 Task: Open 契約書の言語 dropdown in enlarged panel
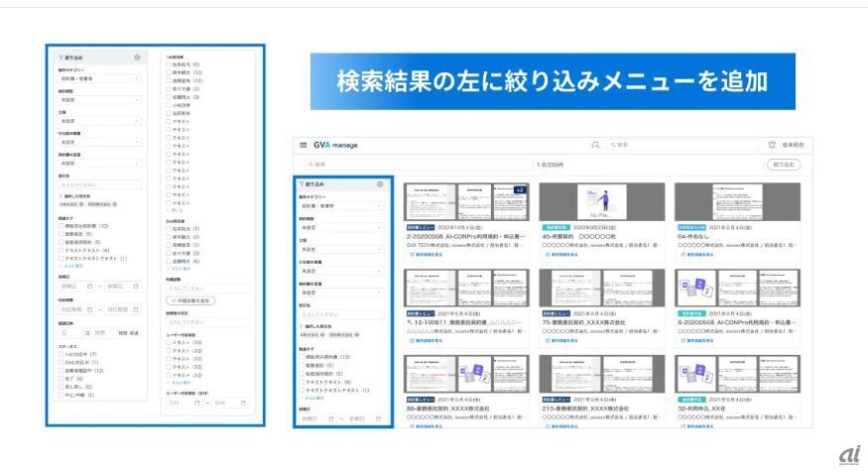[x=99, y=164]
